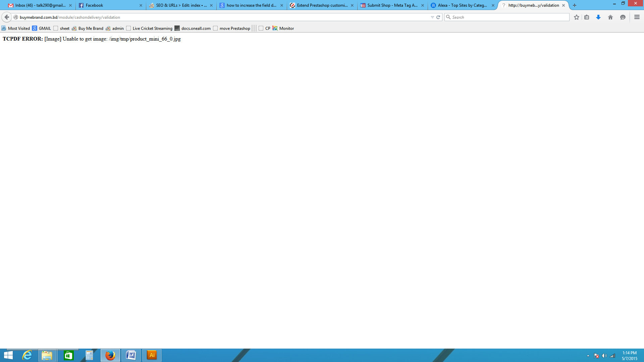Show hidden system tray icons

pyautogui.click(x=588, y=356)
